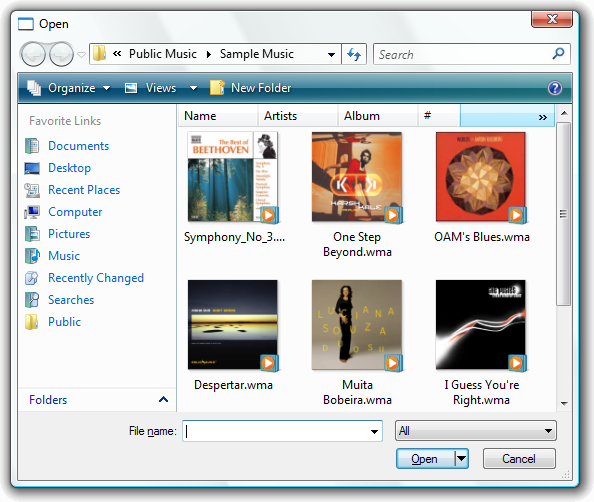Viewport: 594px width, 502px height.
Task: Click the Computer icon in sidebar
Action: [x=32, y=212]
